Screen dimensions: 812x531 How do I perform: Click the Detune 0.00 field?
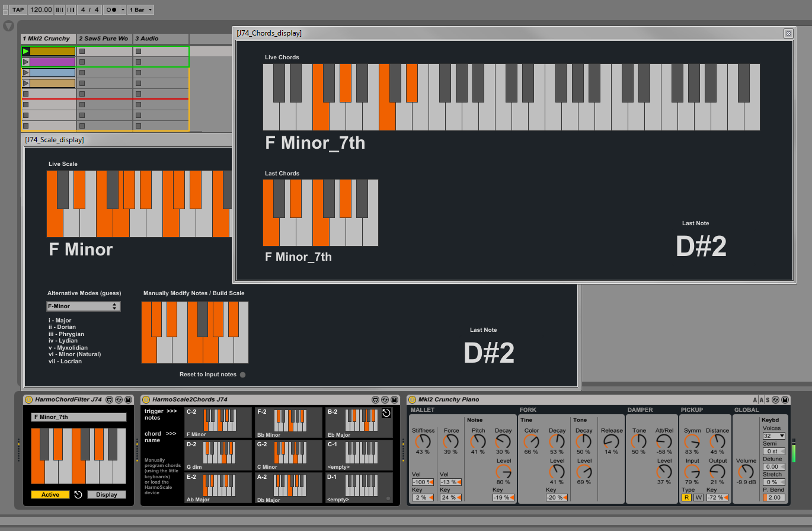774,466
